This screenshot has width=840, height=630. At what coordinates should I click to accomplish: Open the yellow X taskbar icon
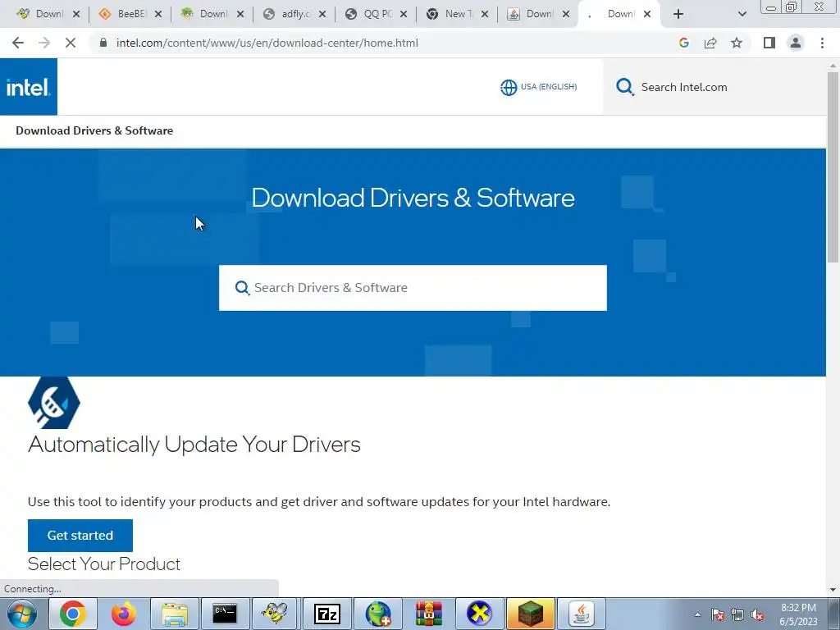479,614
